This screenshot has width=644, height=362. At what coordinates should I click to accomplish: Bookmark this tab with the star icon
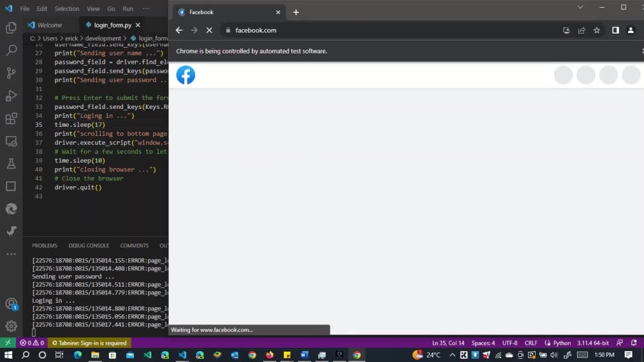pyautogui.click(x=597, y=30)
